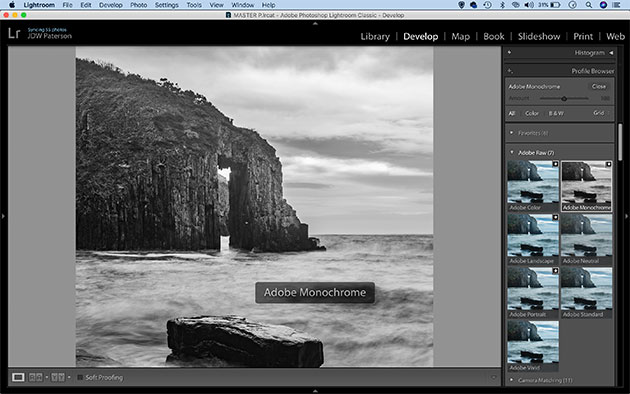Switch to the Slideshow module

point(539,37)
